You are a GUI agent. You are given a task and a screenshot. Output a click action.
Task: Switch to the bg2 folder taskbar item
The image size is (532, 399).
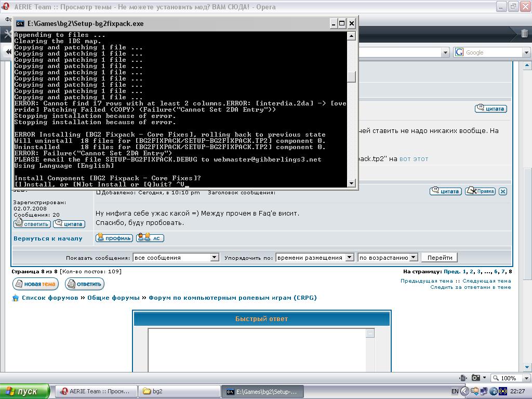178,391
